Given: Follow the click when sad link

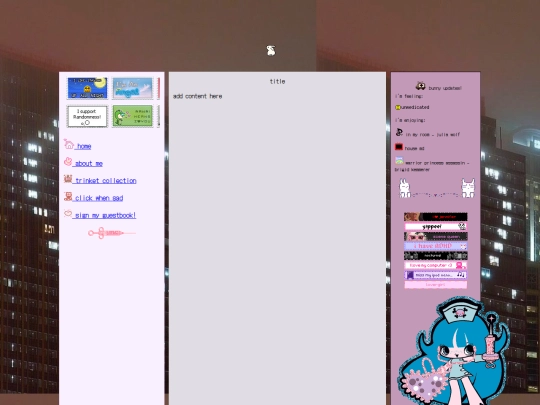Looking at the screenshot, I should click(x=98, y=198).
